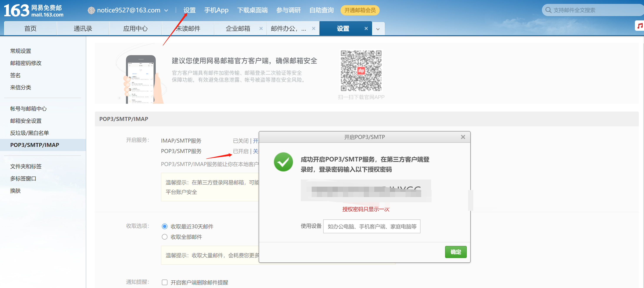Switch to 企业邮箱 tab
This screenshot has width=644, height=288.
pyautogui.click(x=238, y=28)
